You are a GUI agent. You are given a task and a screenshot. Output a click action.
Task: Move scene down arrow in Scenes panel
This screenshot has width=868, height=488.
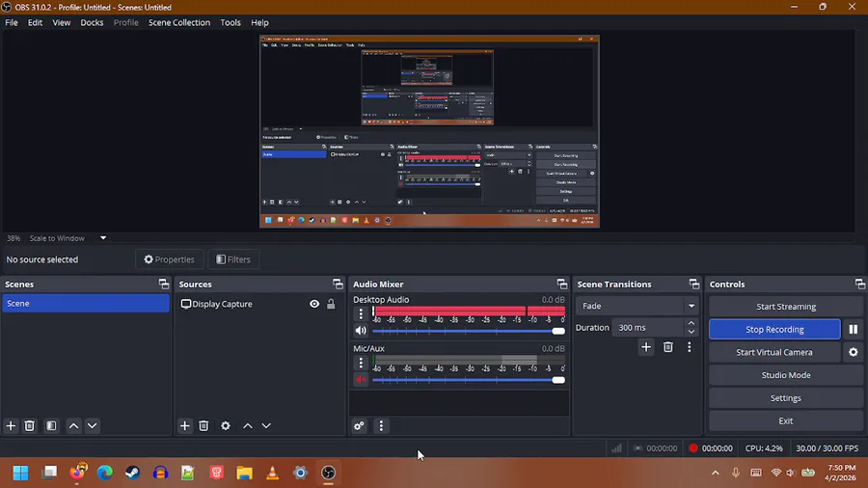(93, 425)
